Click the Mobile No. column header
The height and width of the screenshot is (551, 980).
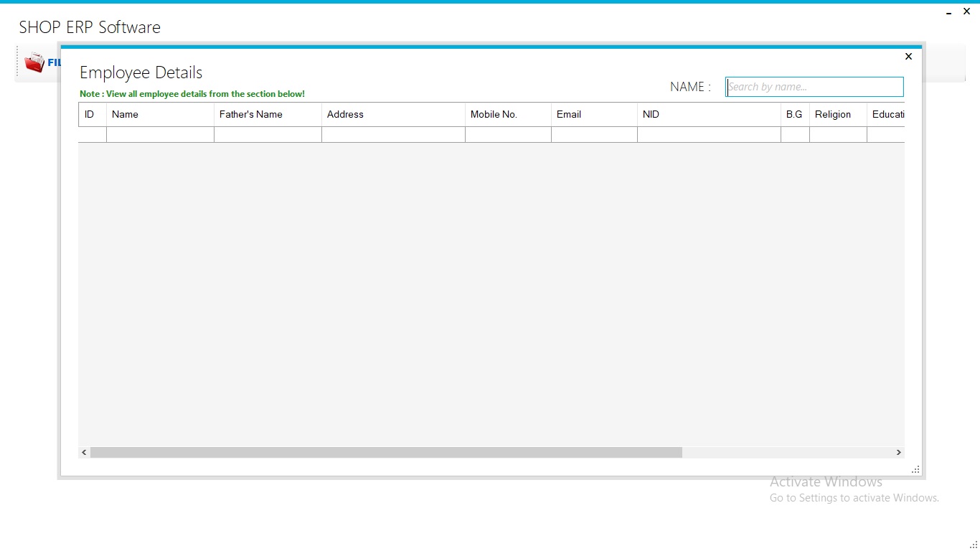[x=507, y=114]
